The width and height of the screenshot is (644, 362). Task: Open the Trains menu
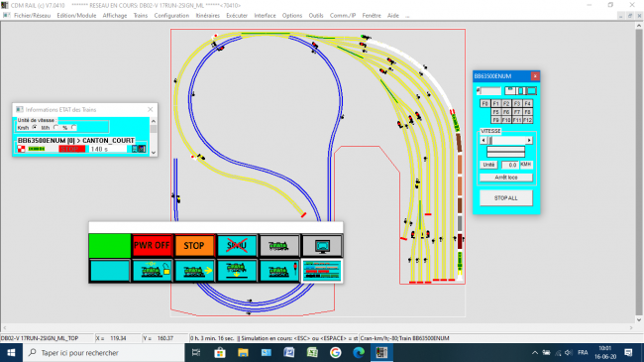[x=141, y=15]
